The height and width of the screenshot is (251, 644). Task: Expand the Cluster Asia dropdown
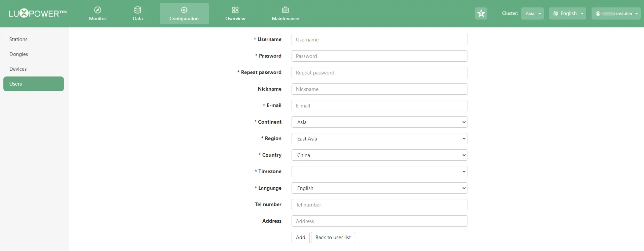pyautogui.click(x=532, y=13)
